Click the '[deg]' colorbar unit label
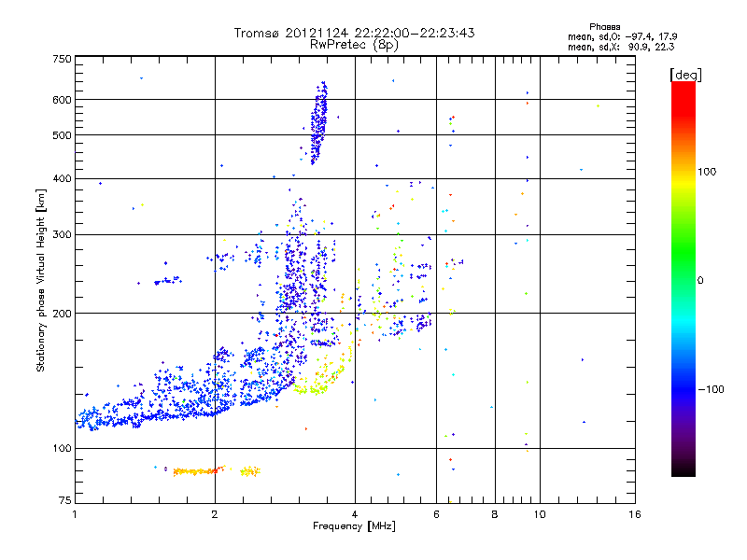 tap(685, 75)
